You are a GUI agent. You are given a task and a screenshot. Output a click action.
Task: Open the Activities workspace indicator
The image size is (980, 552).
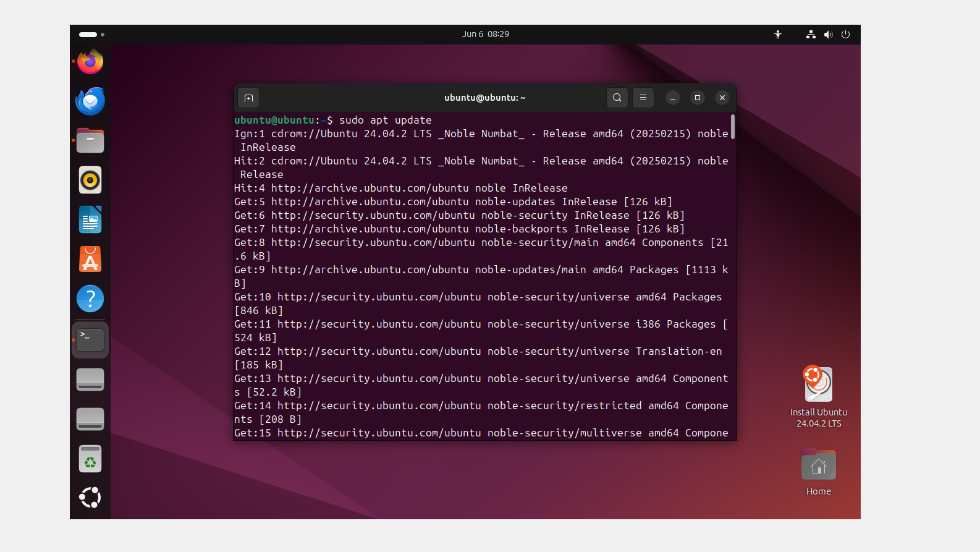point(91,35)
